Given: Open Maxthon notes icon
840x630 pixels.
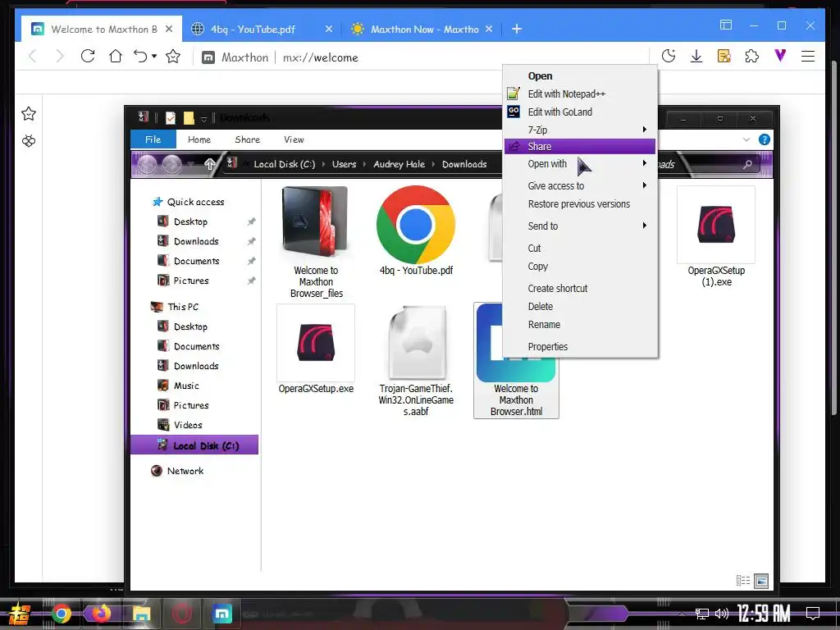Looking at the screenshot, I should pyautogui.click(x=724, y=57).
